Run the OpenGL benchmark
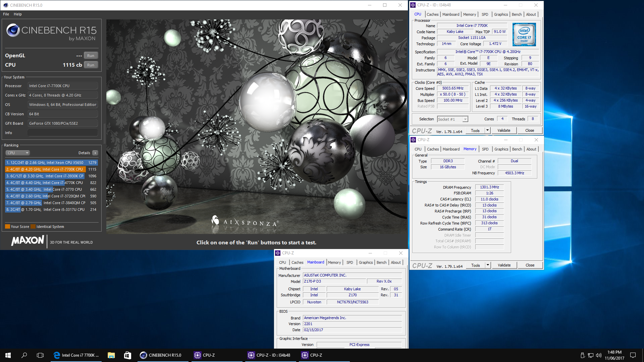This screenshot has width=644, height=362. (x=91, y=56)
